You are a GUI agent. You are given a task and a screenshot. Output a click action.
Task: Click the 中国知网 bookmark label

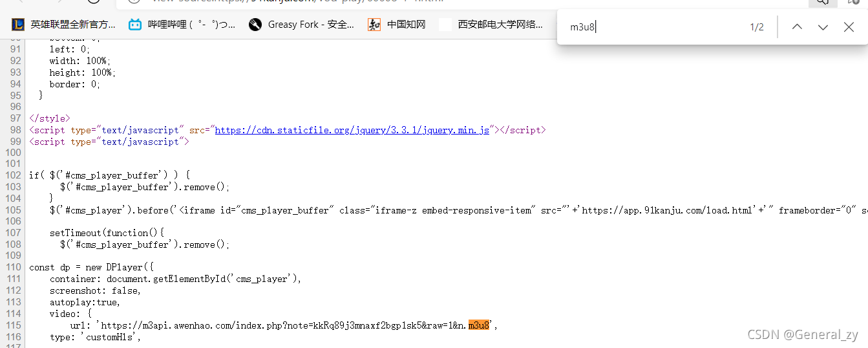tap(407, 25)
